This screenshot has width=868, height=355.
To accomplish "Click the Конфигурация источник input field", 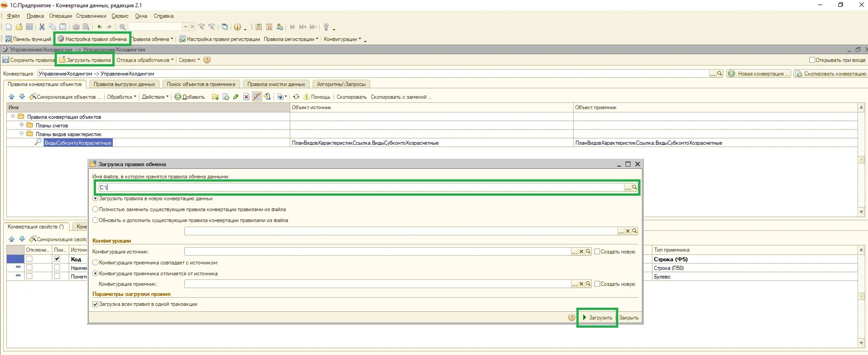I will click(378, 251).
